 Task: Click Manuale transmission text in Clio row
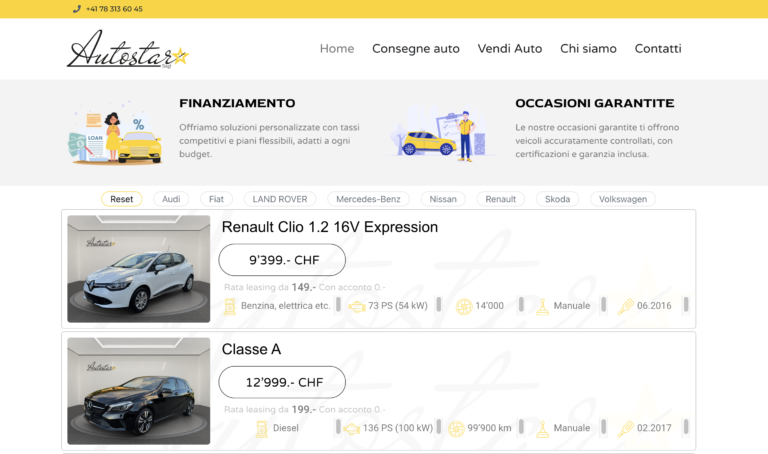572,306
